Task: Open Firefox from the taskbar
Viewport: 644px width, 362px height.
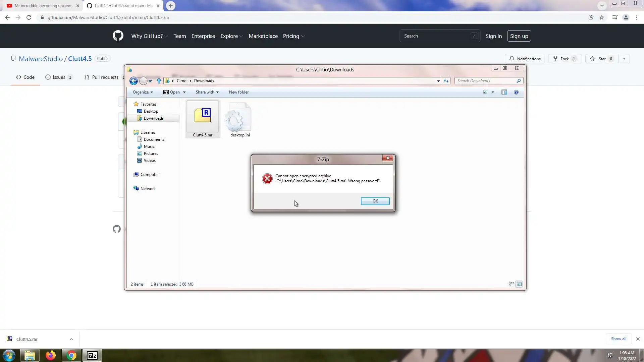Action: point(51,355)
